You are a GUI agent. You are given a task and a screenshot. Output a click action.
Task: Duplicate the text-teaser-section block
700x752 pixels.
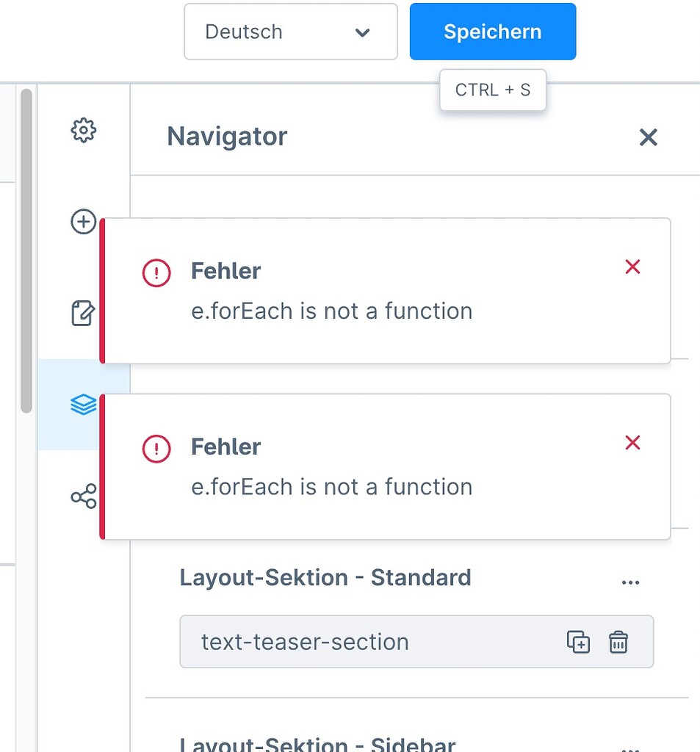(580, 641)
